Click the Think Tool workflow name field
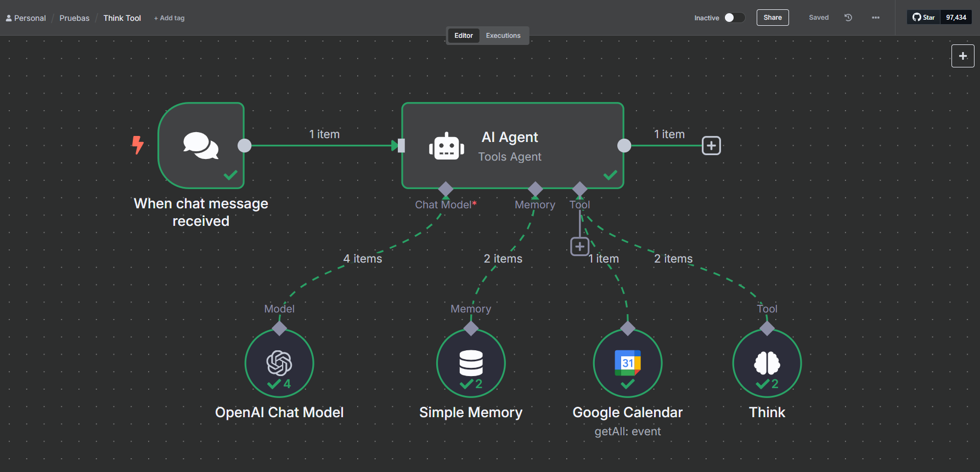 point(122,18)
